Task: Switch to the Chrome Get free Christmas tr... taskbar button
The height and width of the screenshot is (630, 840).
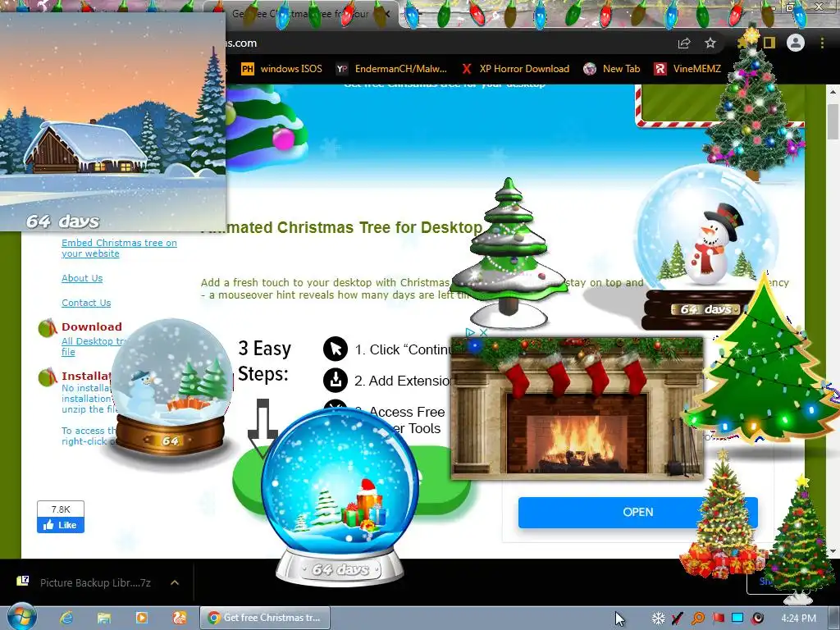Action: pyautogui.click(x=265, y=618)
